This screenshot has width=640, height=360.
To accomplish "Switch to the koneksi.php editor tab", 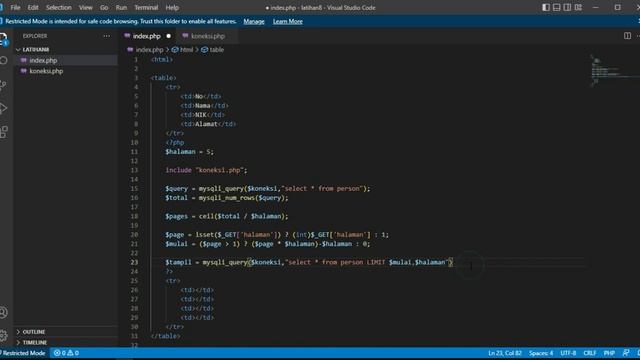I will pos(208,36).
